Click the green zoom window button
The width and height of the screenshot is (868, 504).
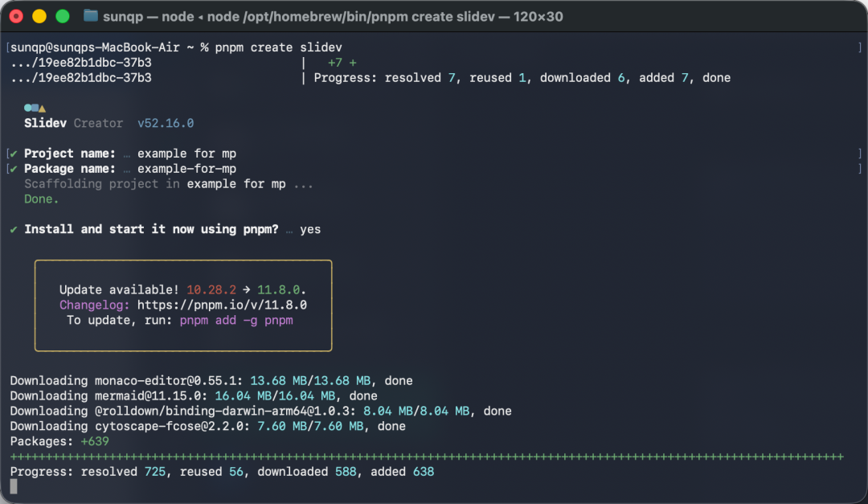point(63,16)
